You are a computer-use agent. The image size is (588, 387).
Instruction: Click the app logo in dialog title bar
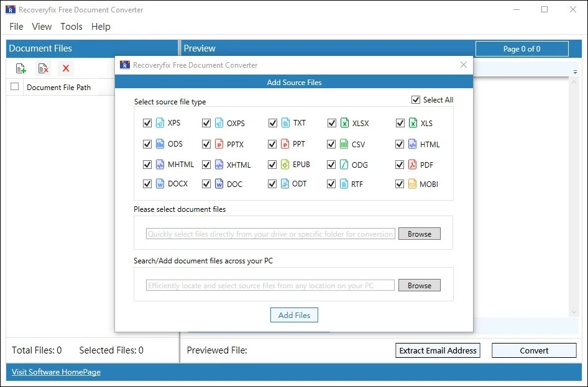point(124,65)
